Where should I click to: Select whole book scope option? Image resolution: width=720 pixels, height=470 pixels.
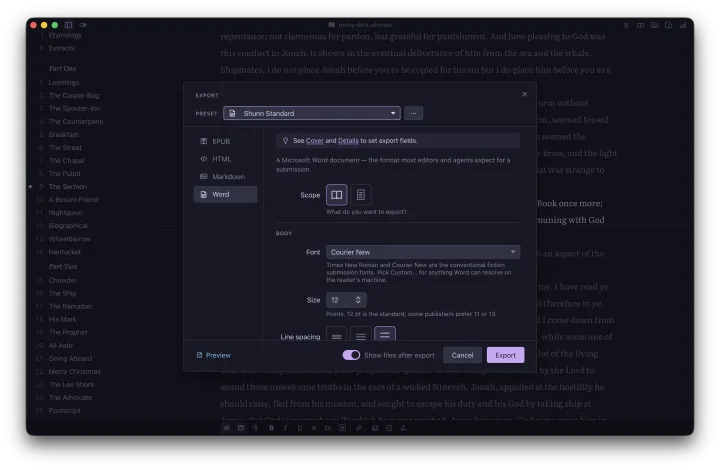(337, 195)
